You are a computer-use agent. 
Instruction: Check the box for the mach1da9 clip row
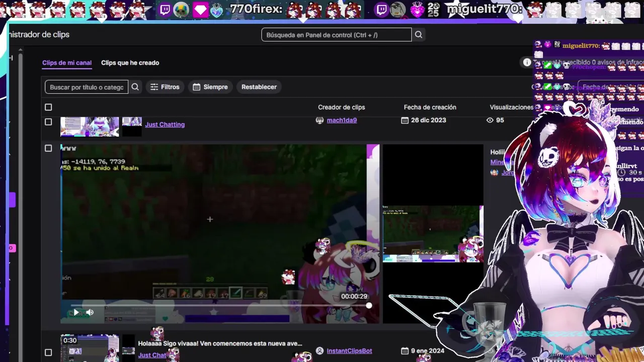(48, 122)
